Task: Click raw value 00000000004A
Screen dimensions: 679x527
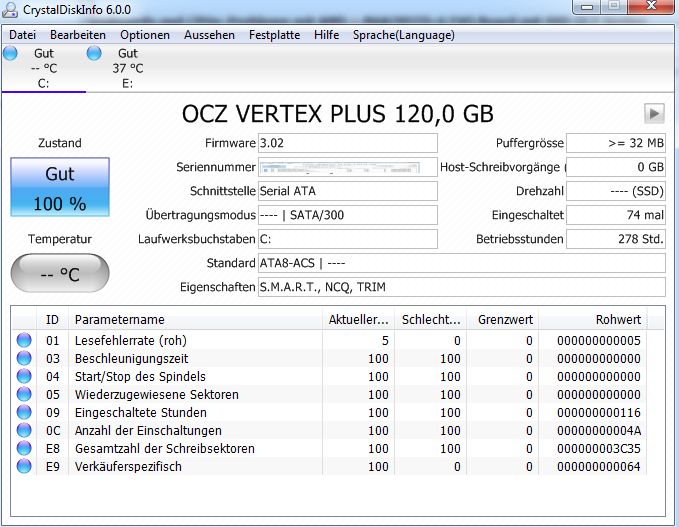Action: click(x=599, y=430)
